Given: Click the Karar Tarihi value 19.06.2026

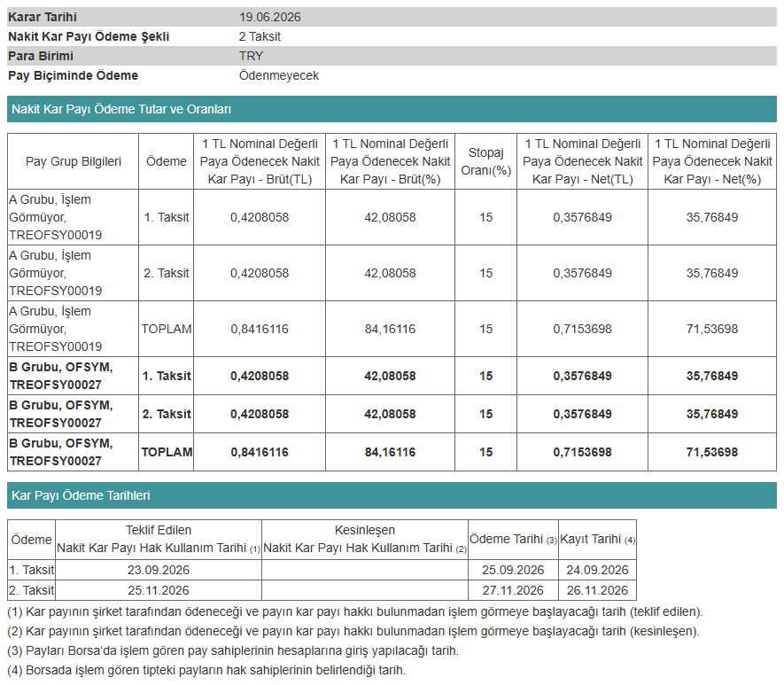Looking at the screenshot, I should (x=269, y=17).
